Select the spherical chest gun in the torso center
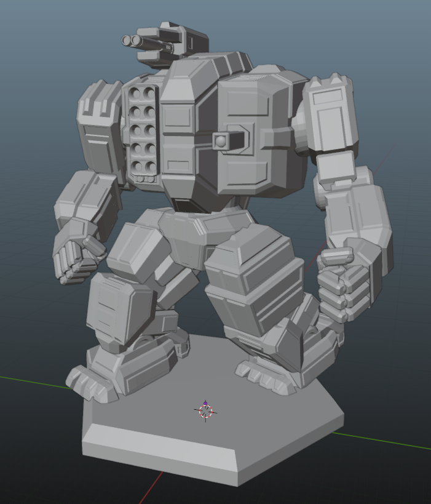Image resolution: width=431 pixels, height=504 pixels. click(x=221, y=141)
